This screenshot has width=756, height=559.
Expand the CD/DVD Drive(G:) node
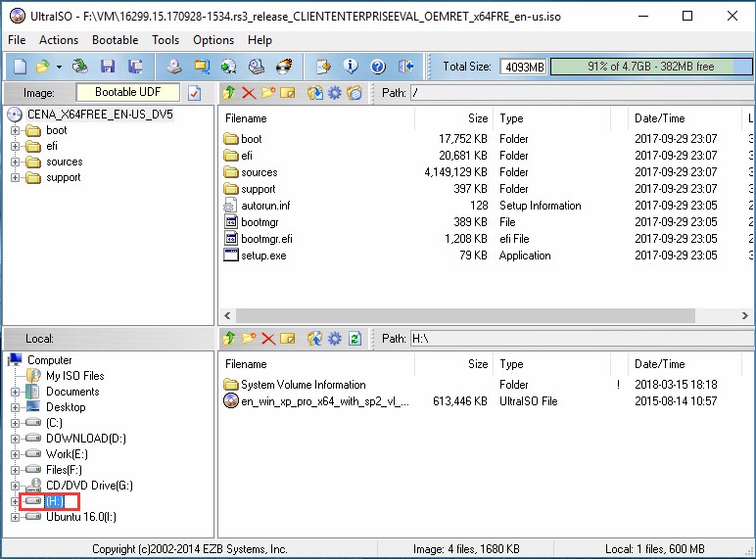pos(15,486)
